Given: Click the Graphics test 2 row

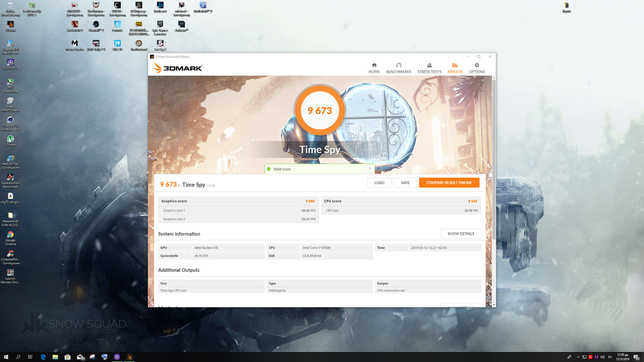Looking at the screenshot, I should [x=238, y=219].
